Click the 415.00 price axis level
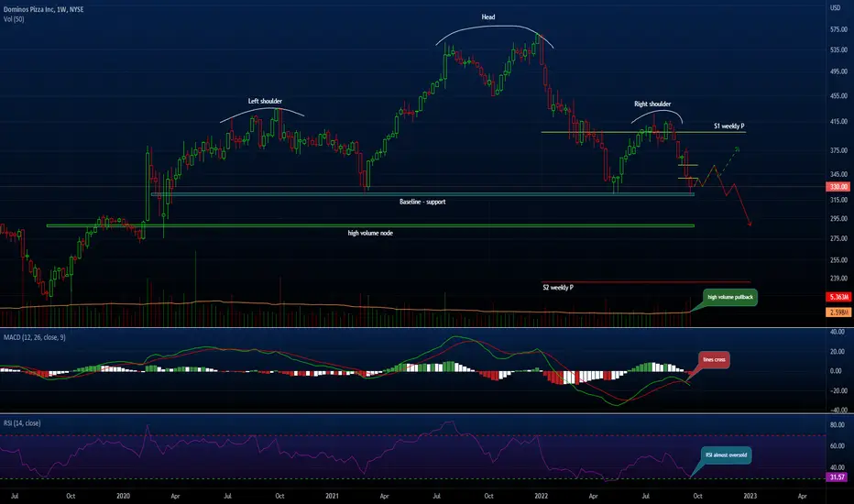This screenshot has width=854, height=504. click(838, 122)
